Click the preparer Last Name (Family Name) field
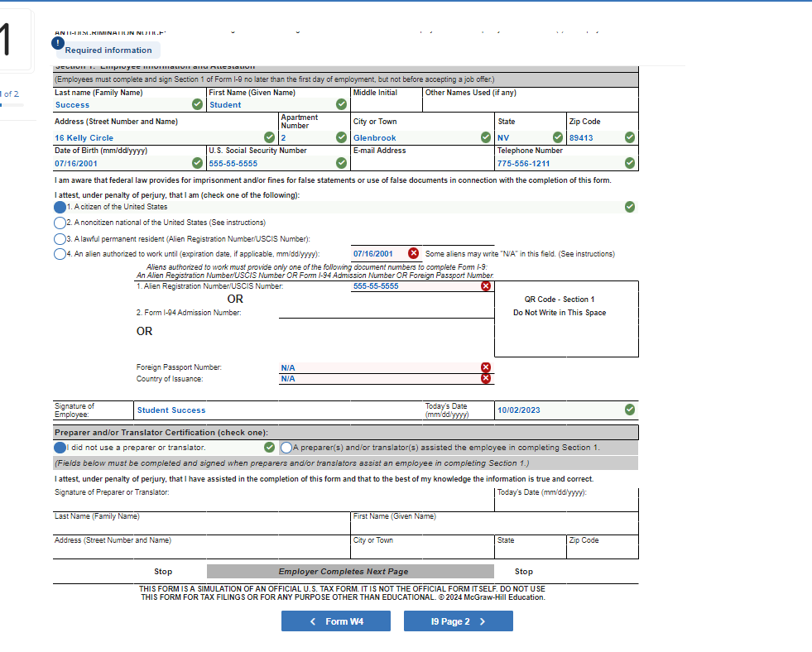The width and height of the screenshot is (812, 652). point(201,527)
